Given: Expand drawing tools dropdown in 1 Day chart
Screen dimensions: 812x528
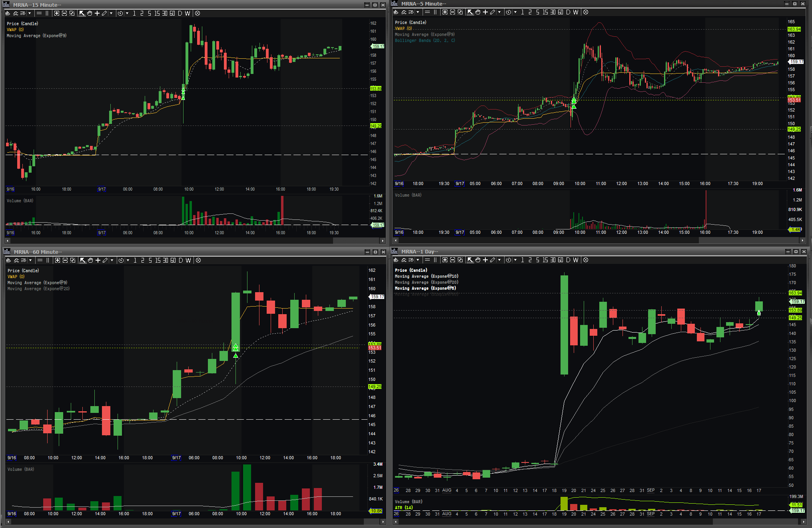Looking at the screenshot, I should click(499, 260).
